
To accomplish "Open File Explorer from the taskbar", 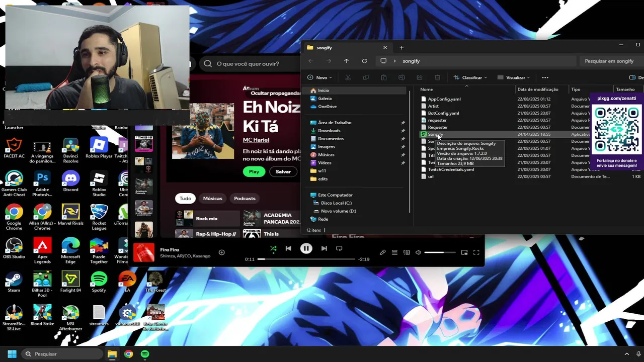I will point(112,354).
